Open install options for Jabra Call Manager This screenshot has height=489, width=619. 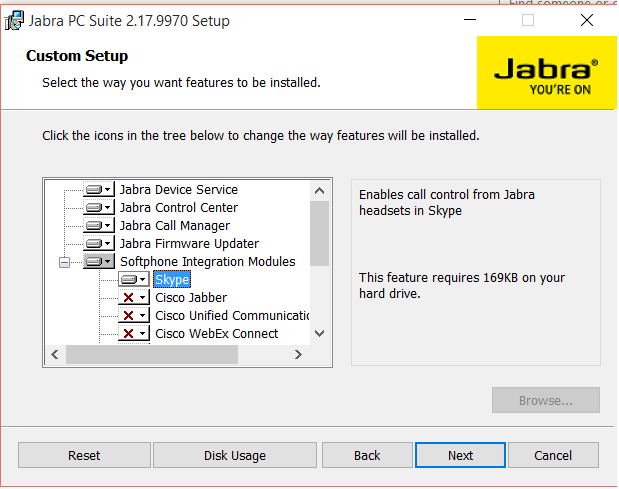(99, 226)
